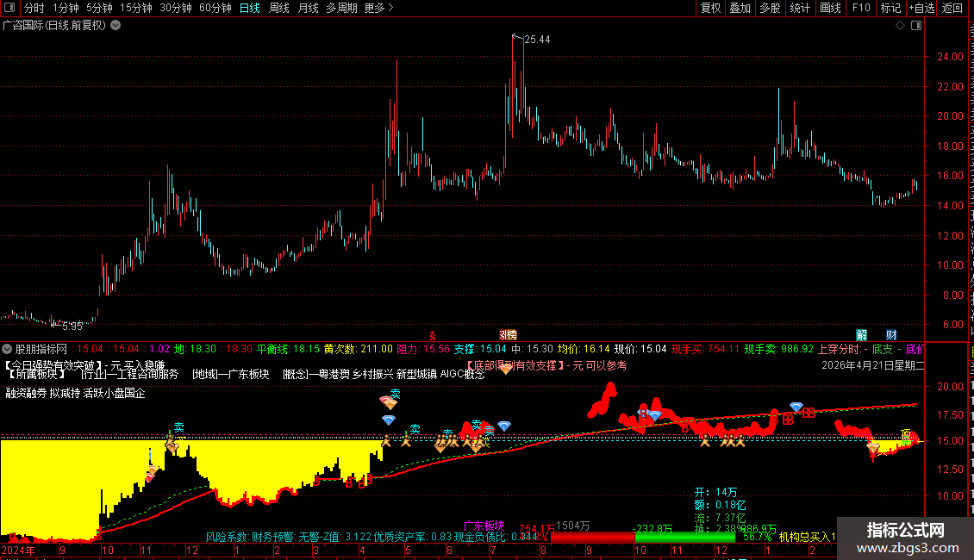974x560 pixels.
Task: Click the 财 marker icon on main chart
Action: pos(891,335)
